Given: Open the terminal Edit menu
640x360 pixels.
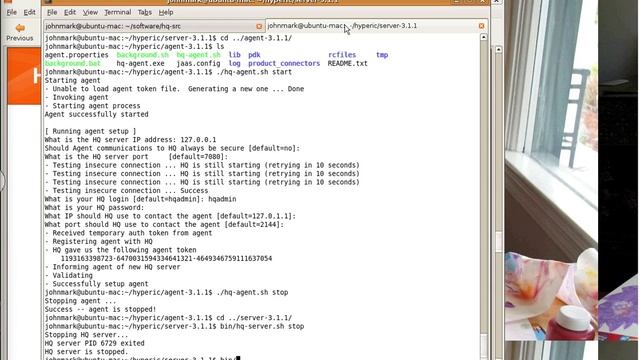Looking at the screenshot, I should [x=70, y=12].
